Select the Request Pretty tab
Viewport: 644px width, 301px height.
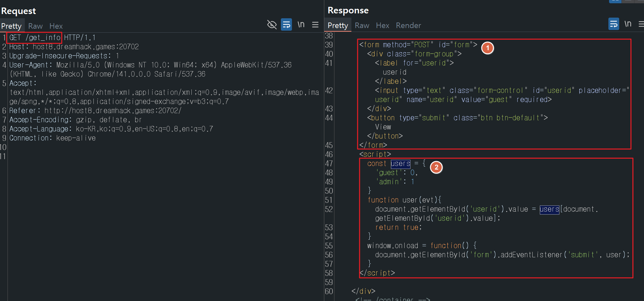[11, 26]
